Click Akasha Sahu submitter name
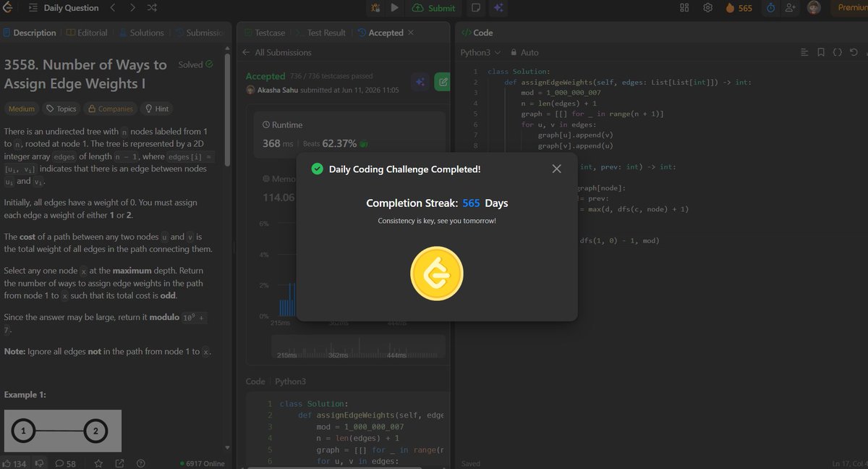The width and height of the screenshot is (868, 469). (278, 90)
